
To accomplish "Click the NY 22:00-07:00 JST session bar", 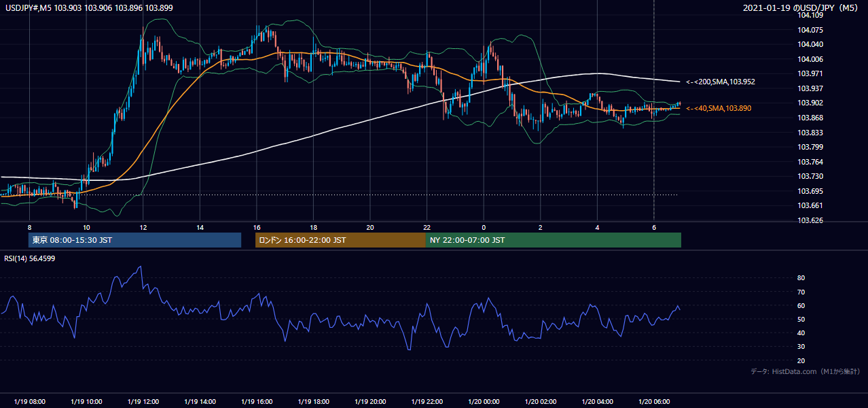I will tap(553, 240).
